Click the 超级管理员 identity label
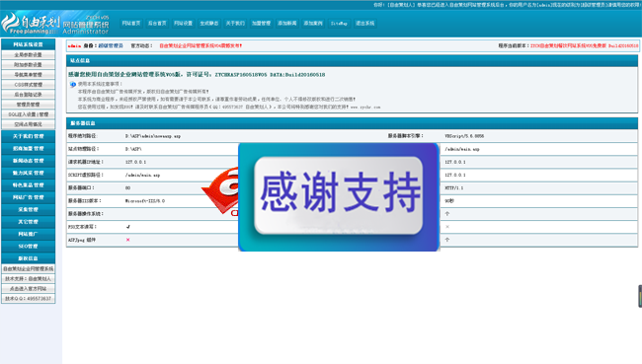 pyautogui.click(x=111, y=45)
